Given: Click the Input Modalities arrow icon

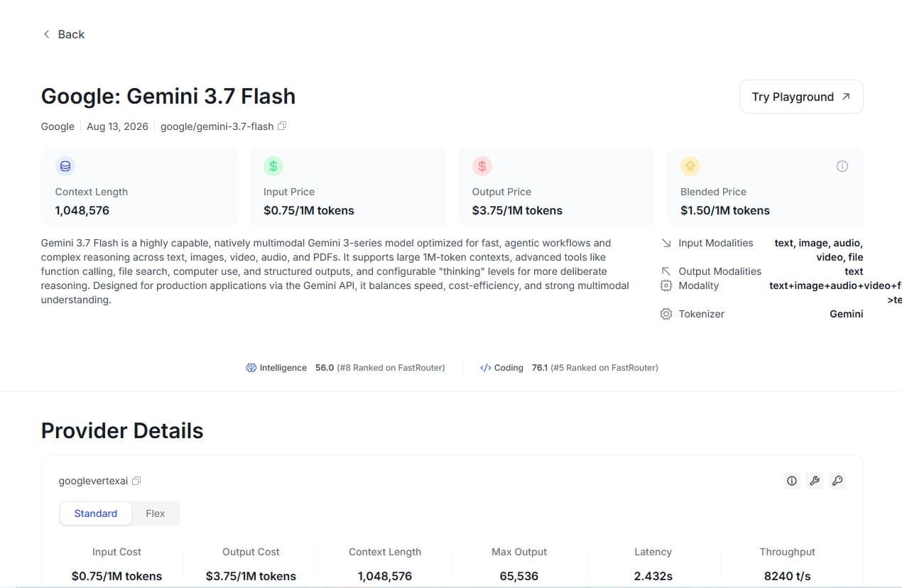Looking at the screenshot, I should [666, 243].
